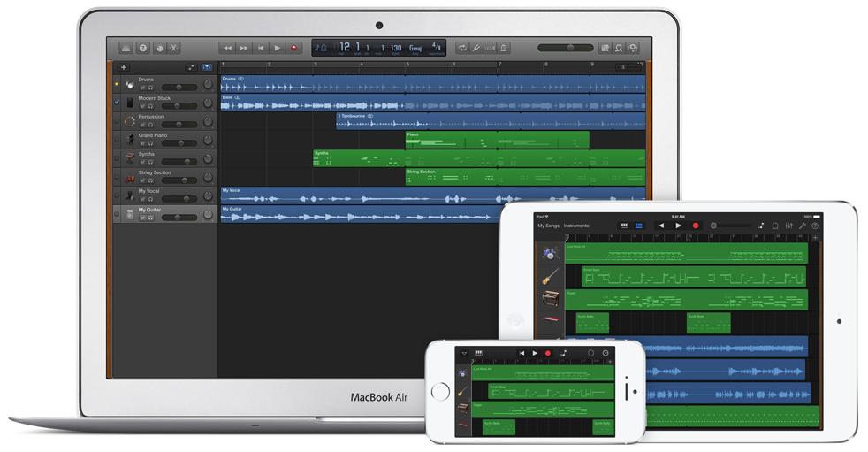The height and width of the screenshot is (452, 868).
Task: Click the rewind button on the MacBook
Action: click(227, 48)
